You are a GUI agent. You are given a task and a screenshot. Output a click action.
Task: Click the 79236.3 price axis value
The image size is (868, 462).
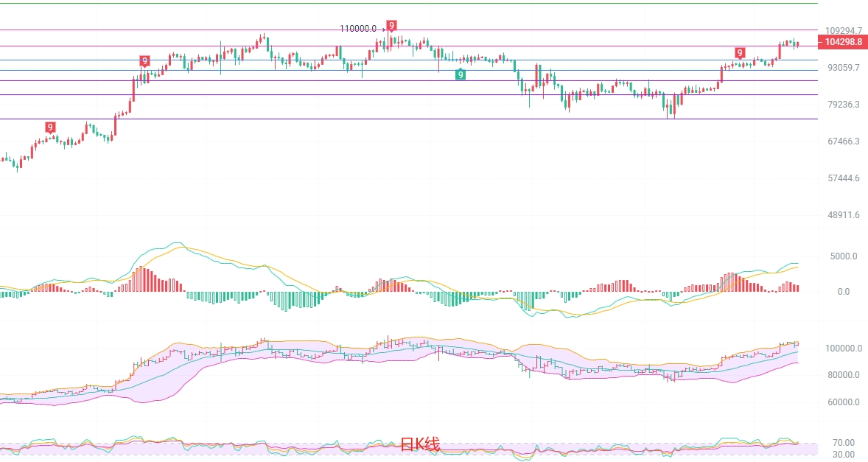(x=843, y=105)
